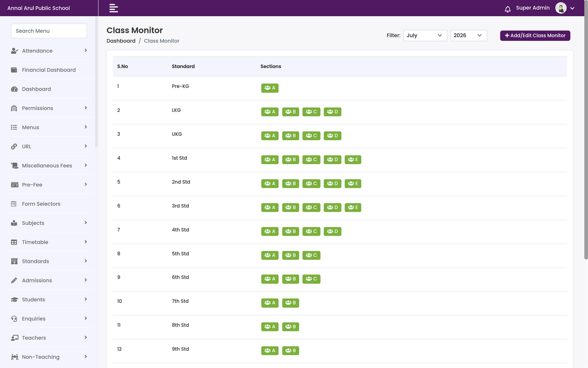
Task: Click the Teachers sidebar icon
Action: tap(14, 338)
